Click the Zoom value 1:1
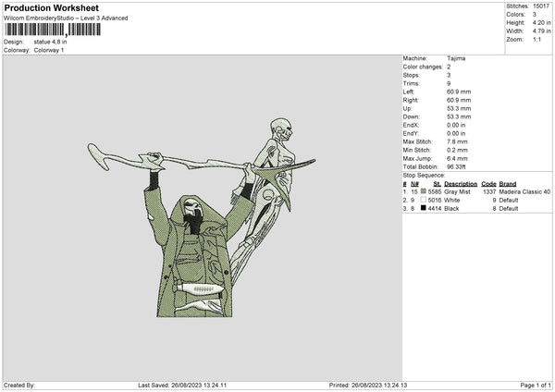This screenshot has height=392, width=555. click(x=536, y=39)
